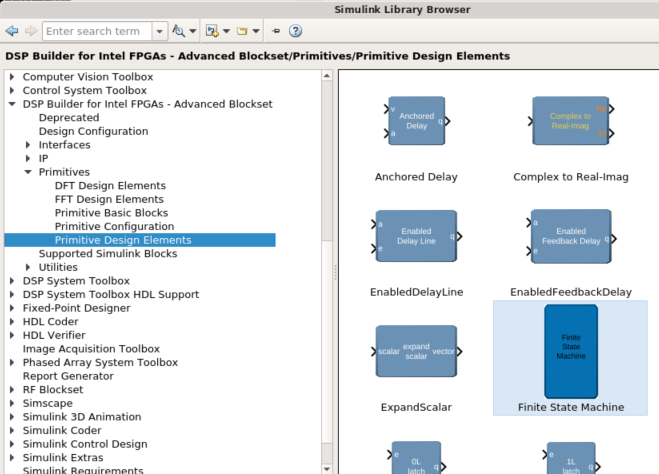659x474 pixels.
Task: Click the open folder icon
Action: (x=243, y=31)
